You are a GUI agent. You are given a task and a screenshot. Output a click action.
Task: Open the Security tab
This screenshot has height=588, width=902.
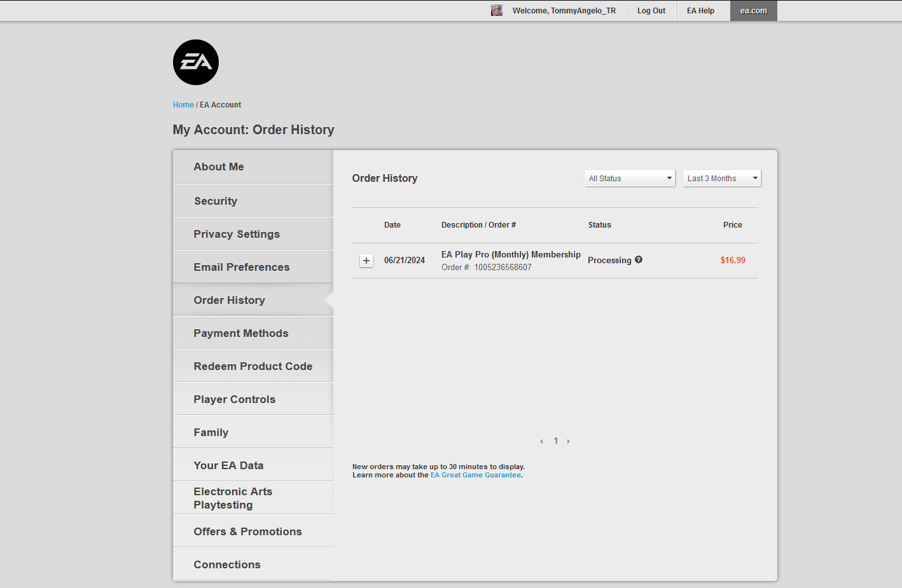(x=216, y=201)
